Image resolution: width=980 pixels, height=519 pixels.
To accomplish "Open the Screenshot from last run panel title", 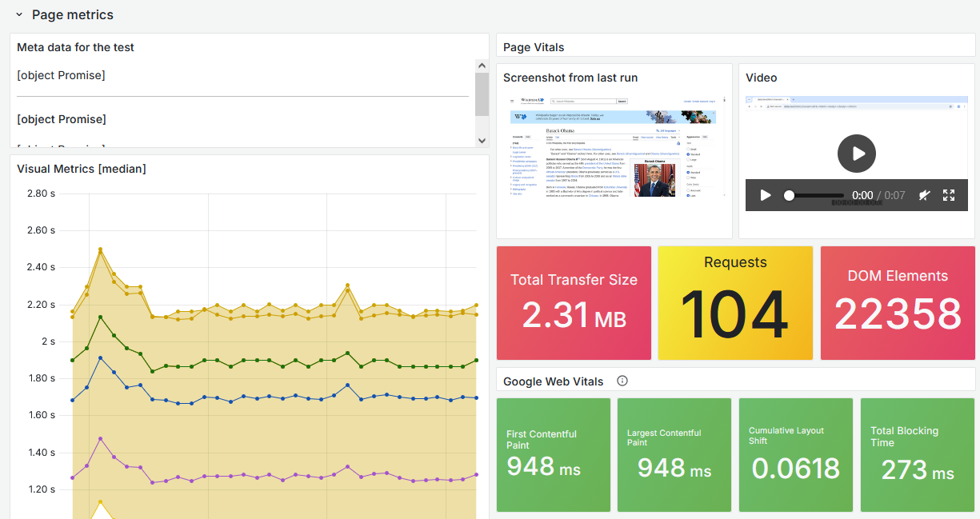I will tap(570, 78).
